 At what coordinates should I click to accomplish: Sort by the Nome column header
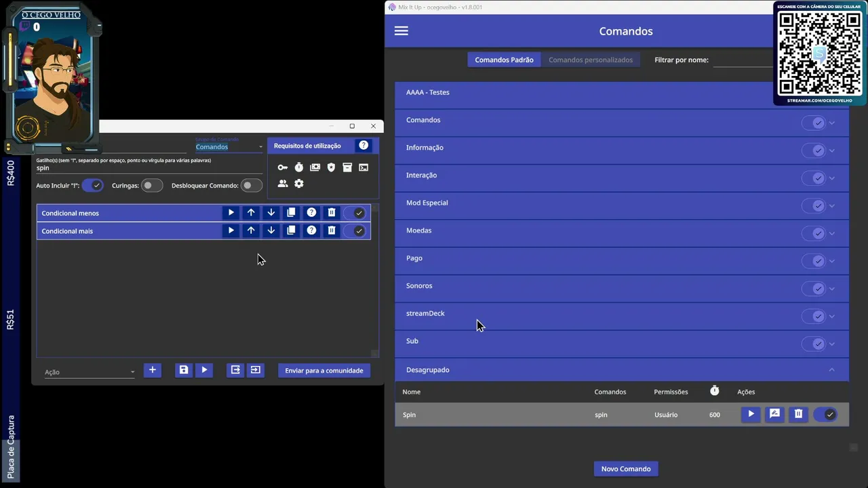411,392
